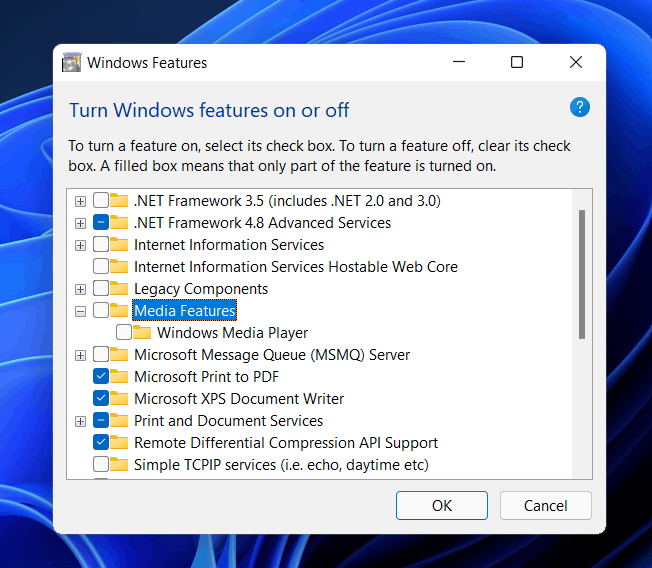Click the folder icon for Microsoft XPS Document Writer
The height and width of the screenshot is (568, 652).
coord(120,399)
